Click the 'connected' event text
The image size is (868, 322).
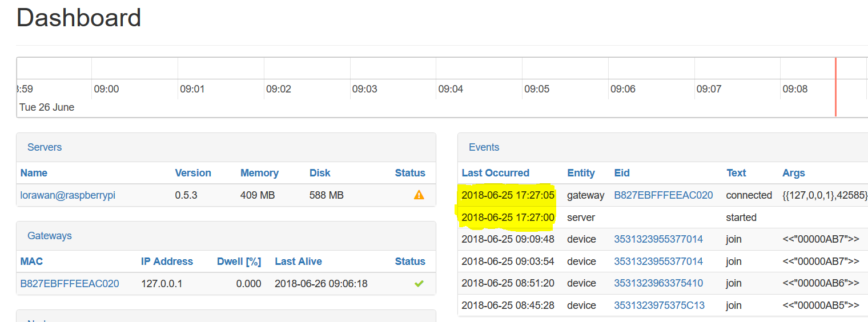coord(749,195)
